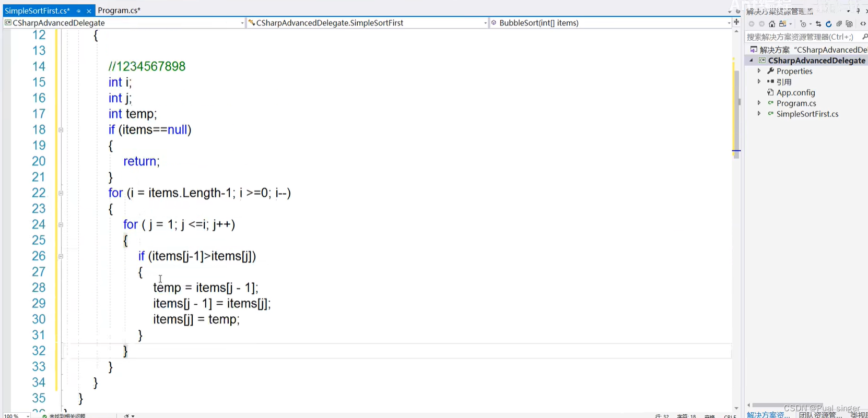Open the BubbleSort(int[] items) member dropdown
This screenshot has width=868, height=418.
(729, 23)
